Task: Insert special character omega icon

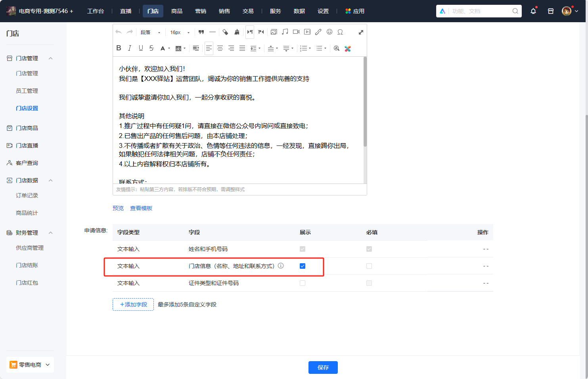Action: [x=340, y=32]
